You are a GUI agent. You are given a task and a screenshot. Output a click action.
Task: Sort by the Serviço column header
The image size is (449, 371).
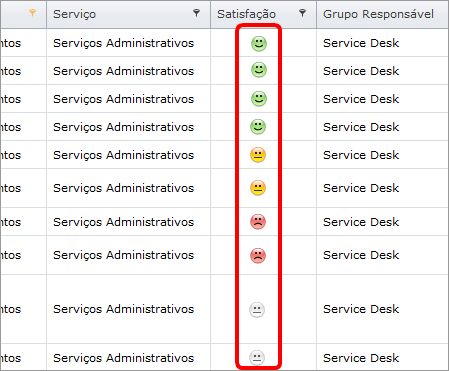point(74,14)
